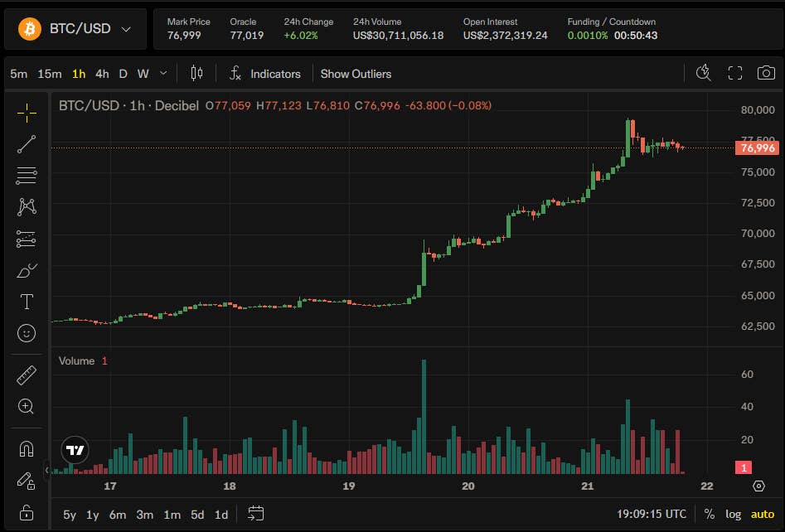Set date range to 1y
This screenshot has height=532, width=785.
click(x=93, y=515)
